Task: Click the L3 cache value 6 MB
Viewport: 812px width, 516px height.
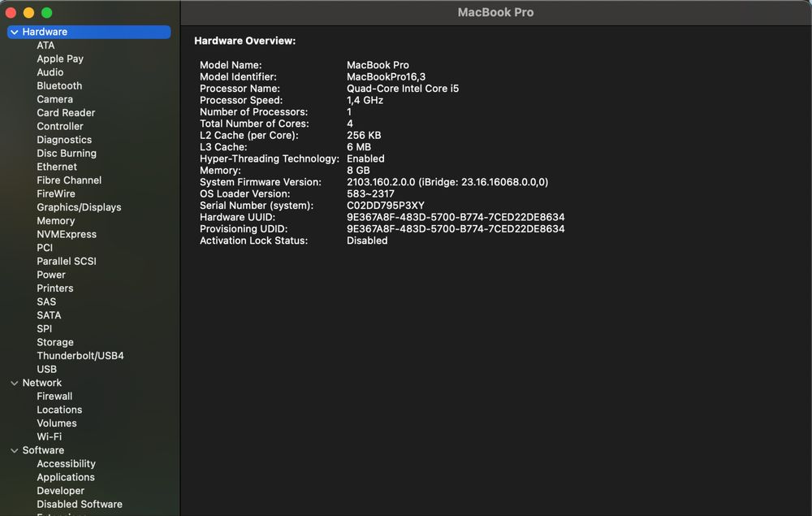Action: [x=359, y=147]
